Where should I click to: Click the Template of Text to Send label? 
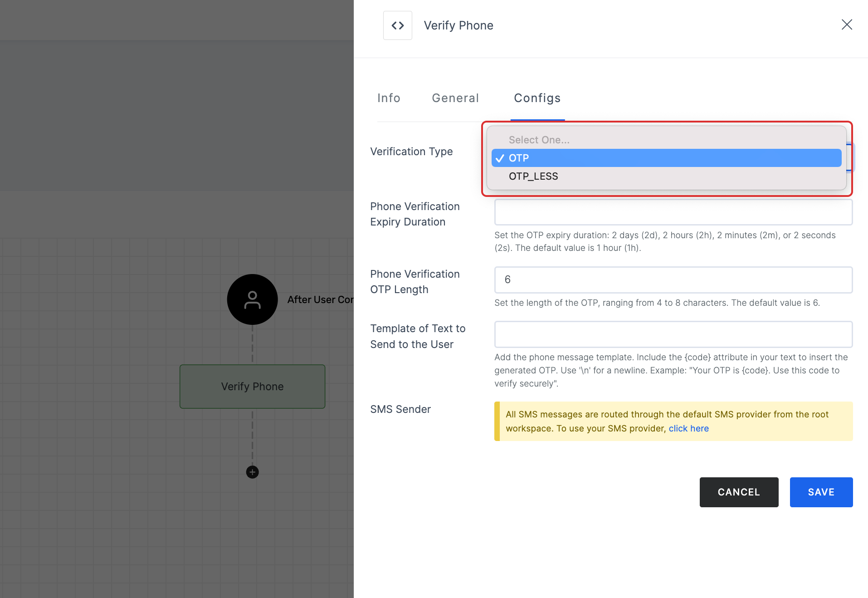coord(418,336)
